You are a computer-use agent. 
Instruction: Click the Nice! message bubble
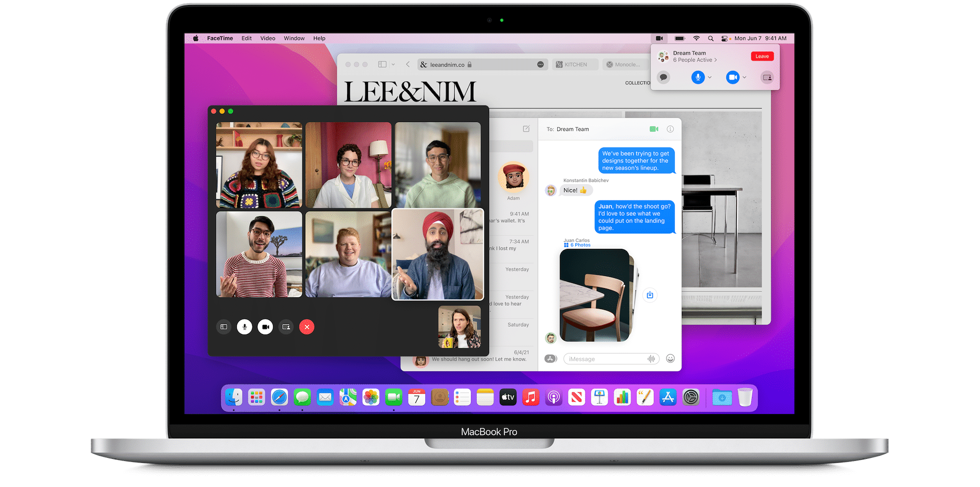(x=575, y=190)
